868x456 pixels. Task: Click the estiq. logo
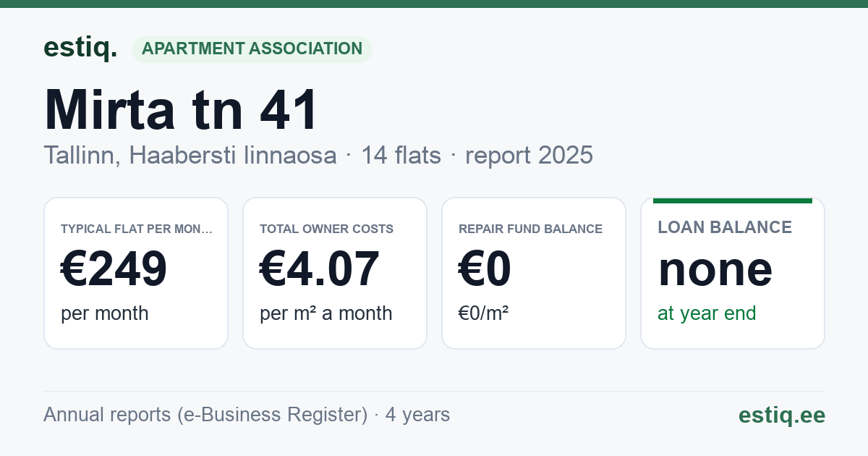tap(80, 48)
